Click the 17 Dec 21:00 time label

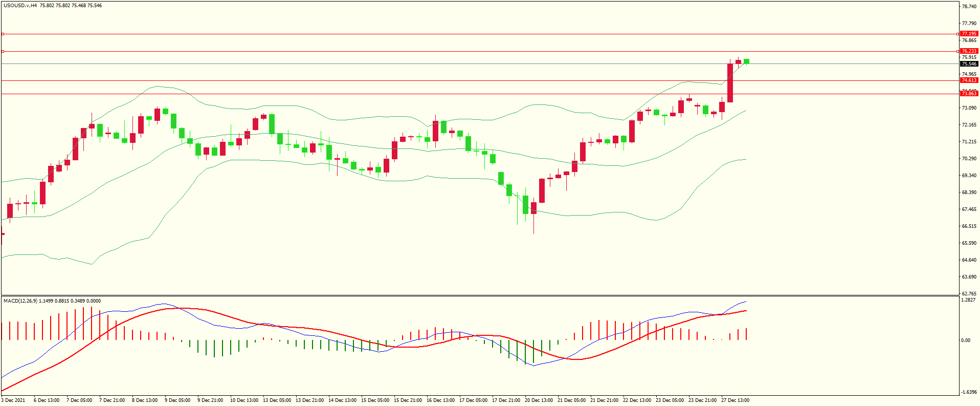pyautogui.click(x=506, y=400)
